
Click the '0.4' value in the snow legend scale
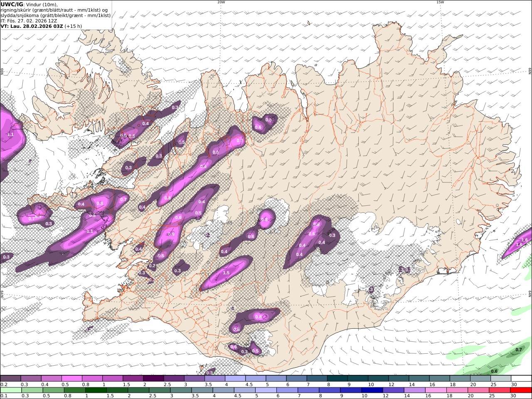[x=44, y=384]
